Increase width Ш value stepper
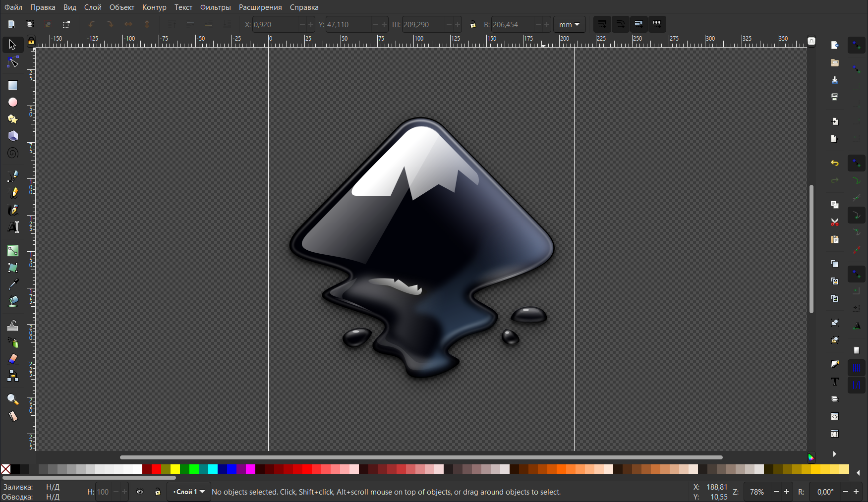Viewport: 868px width, 502px height. tap(458, 24)
